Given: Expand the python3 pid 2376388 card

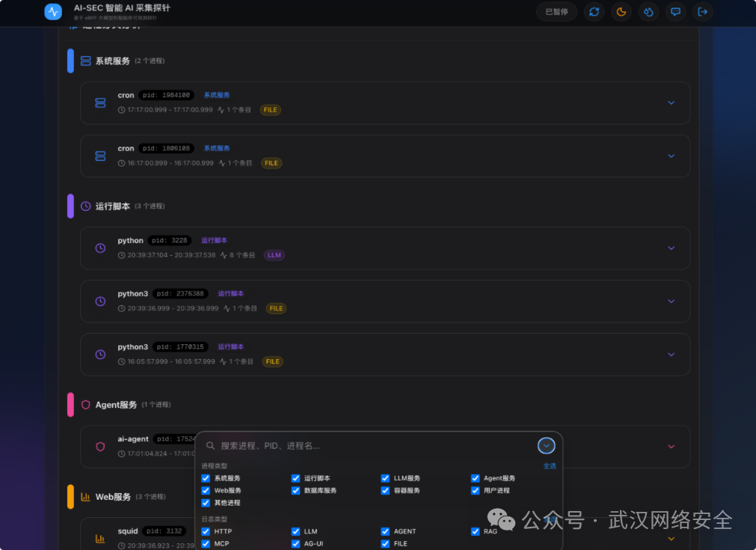Looking at the screenshot, I should point(672,301).
